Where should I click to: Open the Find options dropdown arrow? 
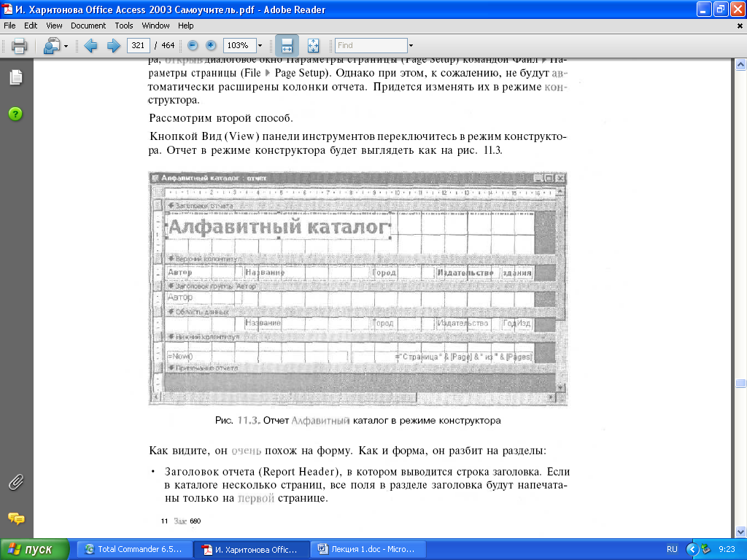[411, 46]
